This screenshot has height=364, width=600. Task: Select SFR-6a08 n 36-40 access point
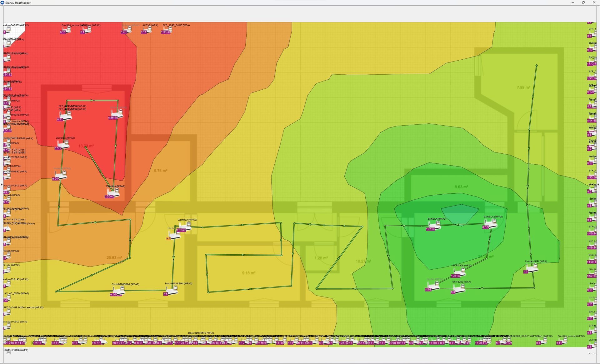(x=459, y=273)
